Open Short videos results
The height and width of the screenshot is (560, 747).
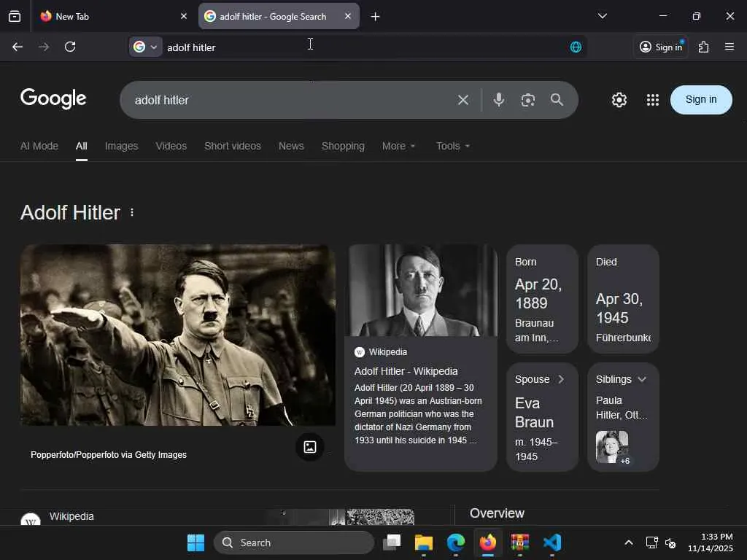[233, 146]
